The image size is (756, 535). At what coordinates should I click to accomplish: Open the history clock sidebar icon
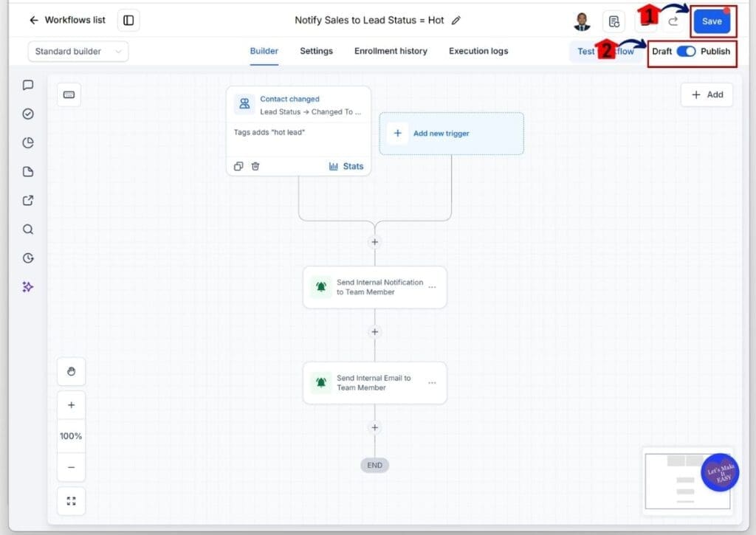28,258
